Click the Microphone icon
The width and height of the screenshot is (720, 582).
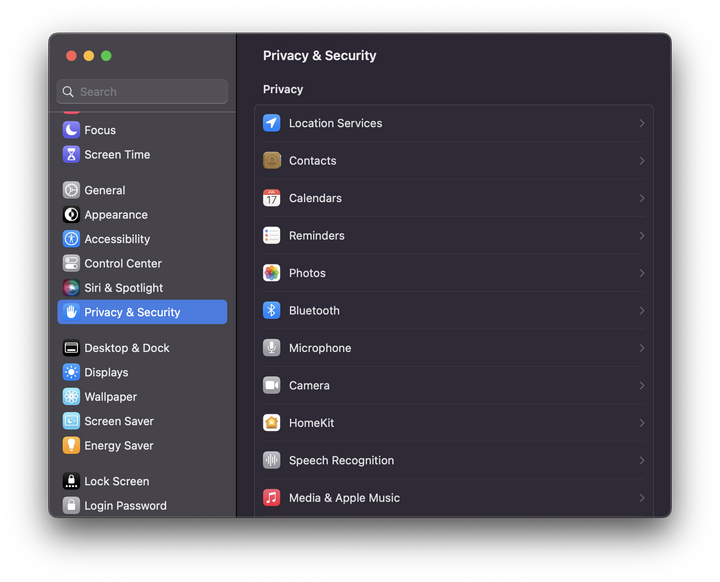[x=271, y=348]
